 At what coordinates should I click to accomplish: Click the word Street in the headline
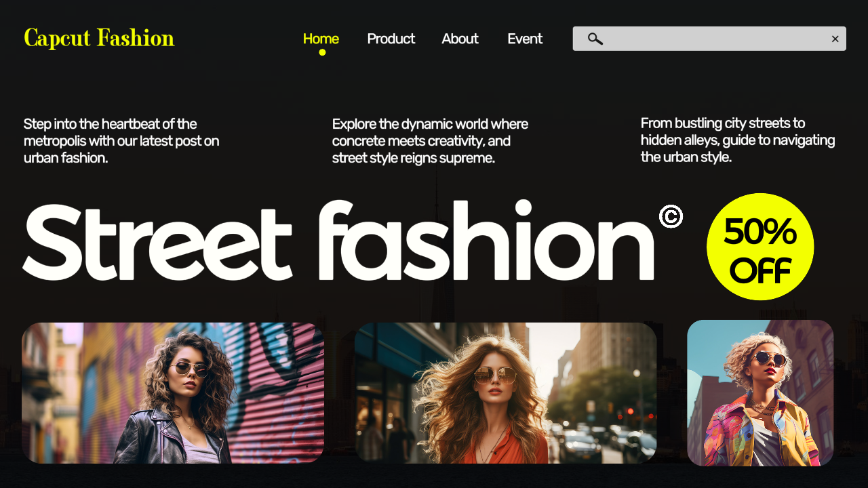click(157, 241)
